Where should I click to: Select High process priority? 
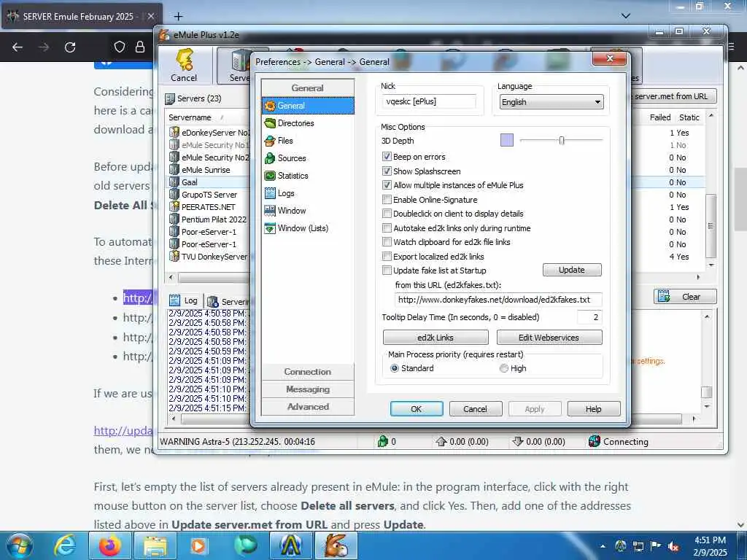pyautogui.click(x=504, y=368)
